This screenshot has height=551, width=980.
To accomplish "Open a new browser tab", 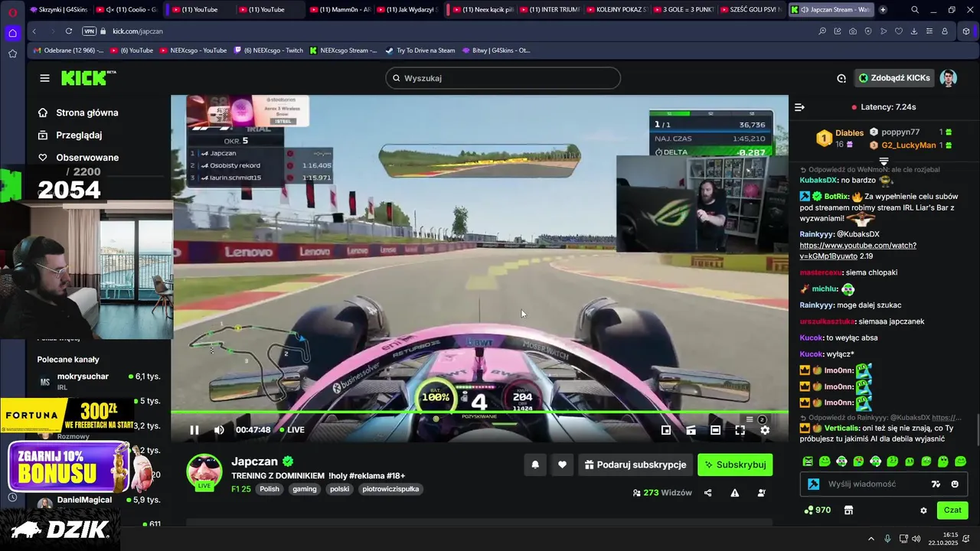I will click(883, 10).
